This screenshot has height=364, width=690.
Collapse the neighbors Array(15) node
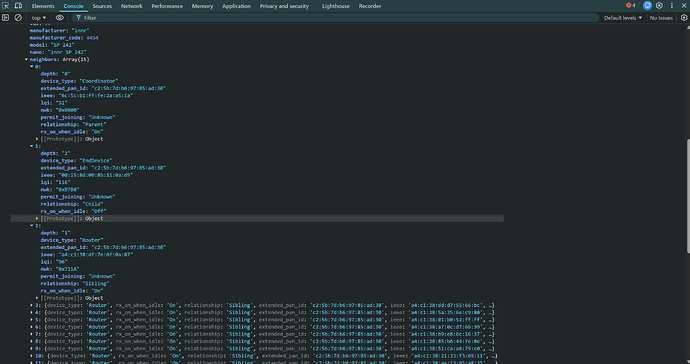[x=26, y=59]
